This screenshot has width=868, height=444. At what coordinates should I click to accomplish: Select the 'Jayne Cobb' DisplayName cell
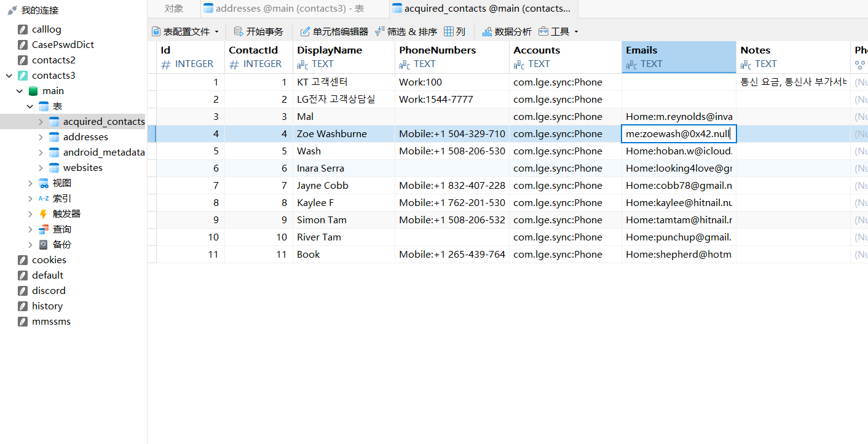[x=344, y=186]
